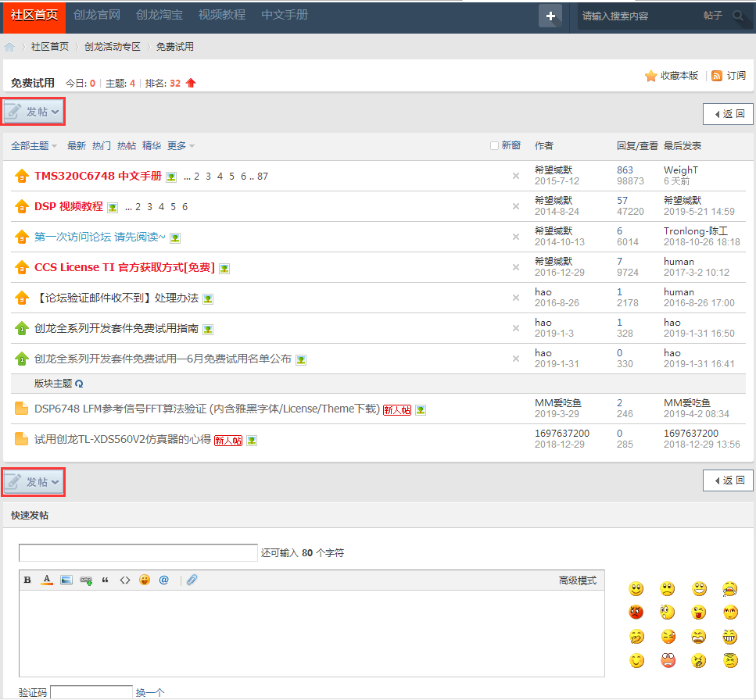
Task: Click the paperclip attachment icon
Action: [x=192, y=580]
